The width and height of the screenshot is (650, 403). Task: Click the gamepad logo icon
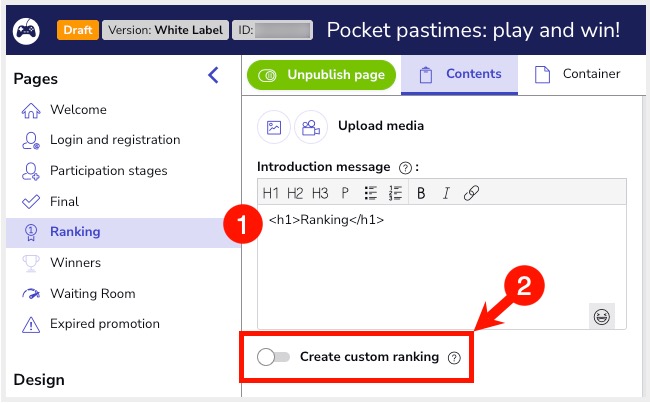[25, 30]
